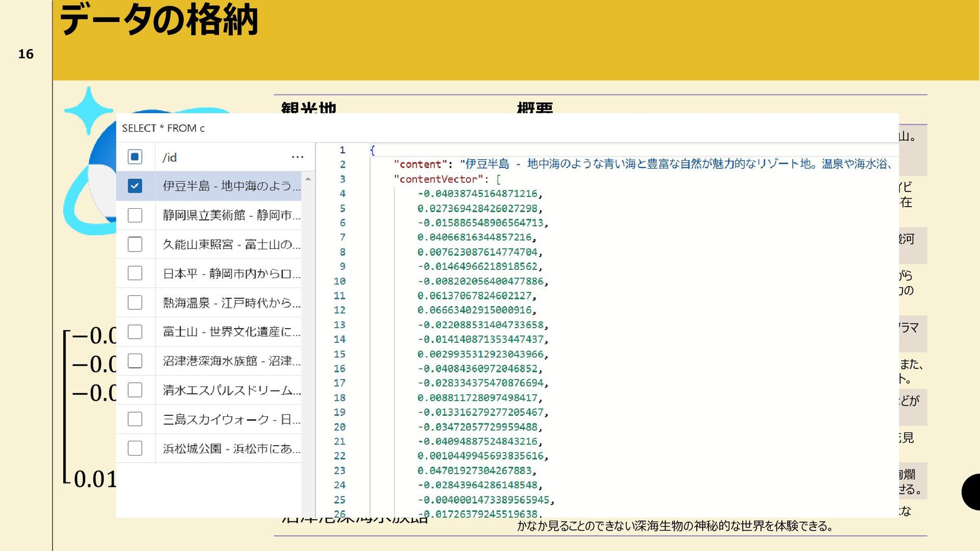980x551 pixels.
Task: Check the 沼津港深海水族館 row checkbox
Action: coord(135,361)
